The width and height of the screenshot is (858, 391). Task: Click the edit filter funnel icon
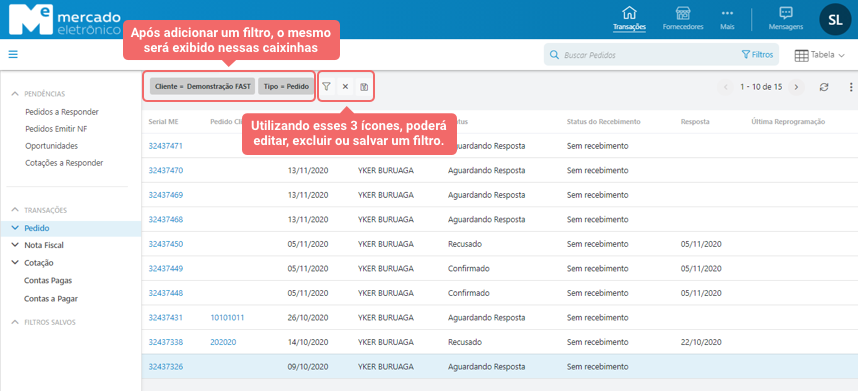click(x=326, y=86)
